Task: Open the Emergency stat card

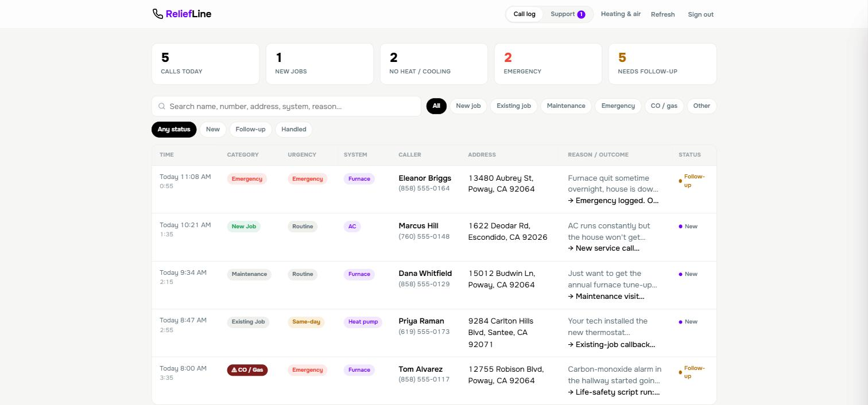Action: pos(548,64)
